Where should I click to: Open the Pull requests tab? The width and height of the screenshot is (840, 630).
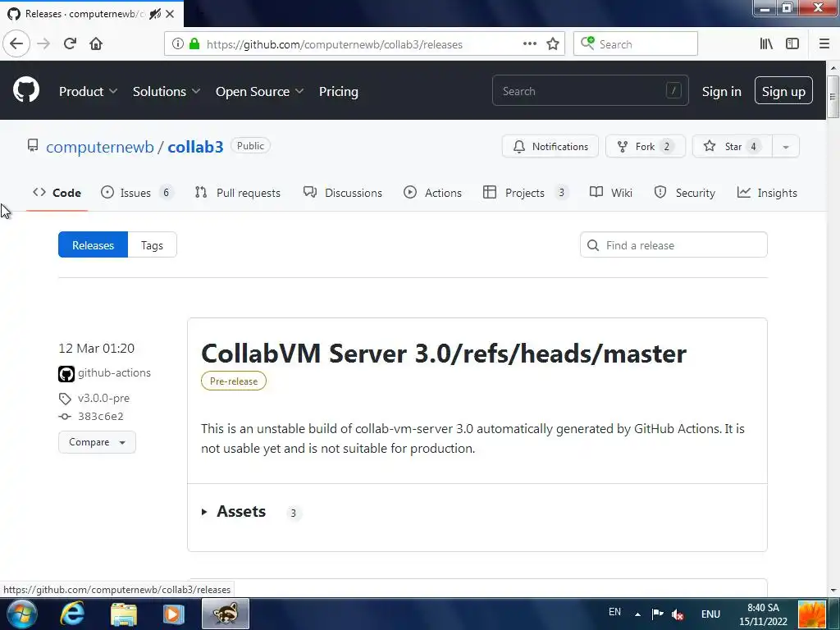point(238,193)
